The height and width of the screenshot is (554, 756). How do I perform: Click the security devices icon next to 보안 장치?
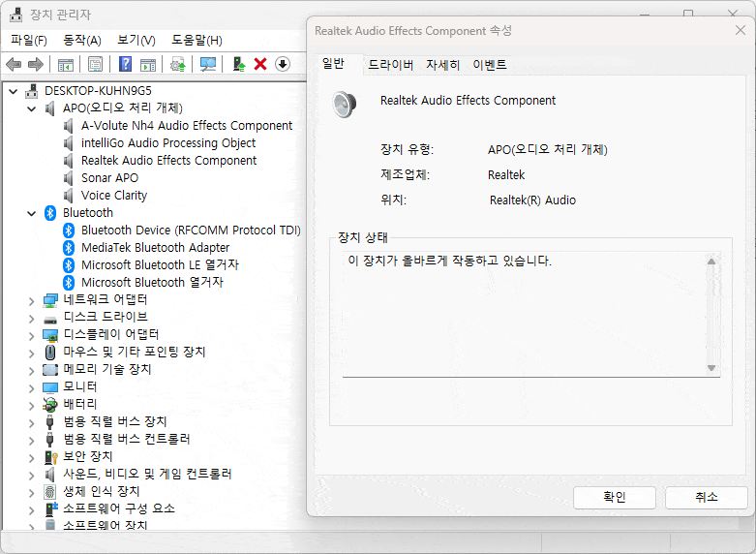coord(51,457)
